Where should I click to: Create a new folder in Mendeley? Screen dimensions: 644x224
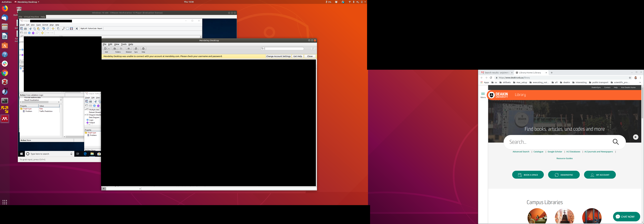point(115,49)
